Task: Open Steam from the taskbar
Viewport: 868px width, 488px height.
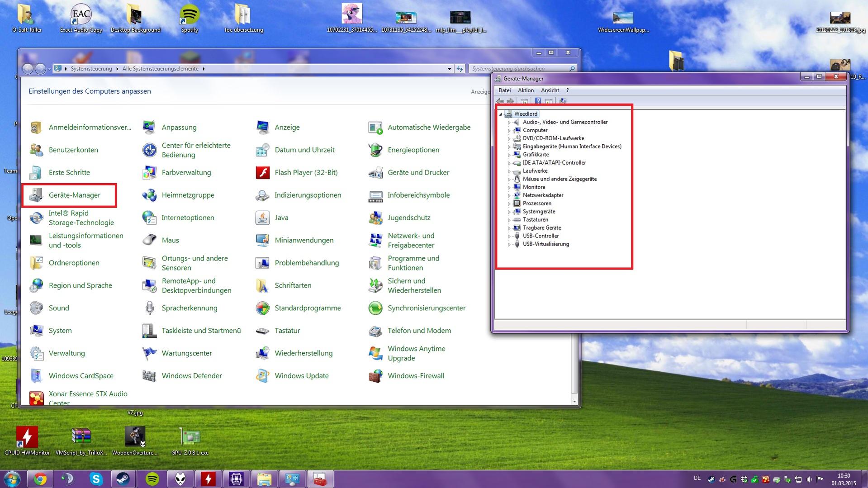Action: pyautogui.click(x=123, y=479)
